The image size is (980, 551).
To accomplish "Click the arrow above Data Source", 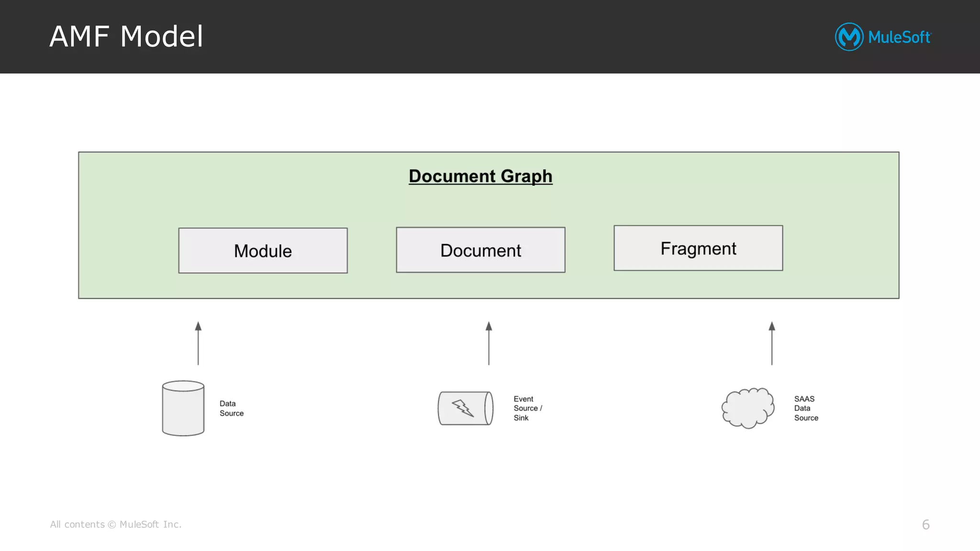I will click(198, 343).
